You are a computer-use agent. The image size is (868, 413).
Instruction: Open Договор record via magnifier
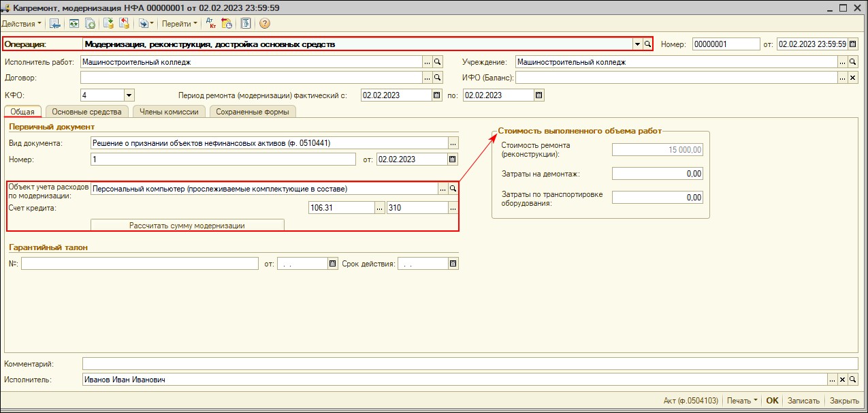[x=438, y=78]
